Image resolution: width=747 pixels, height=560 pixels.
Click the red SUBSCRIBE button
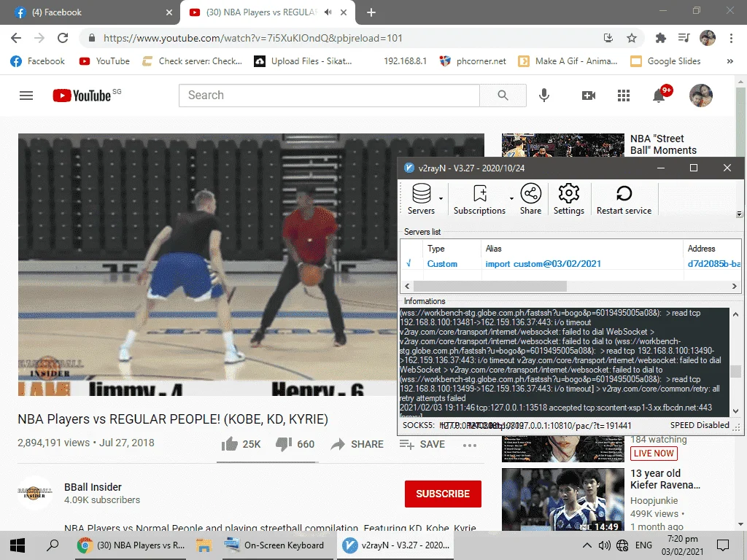click(x=443, y=494)
